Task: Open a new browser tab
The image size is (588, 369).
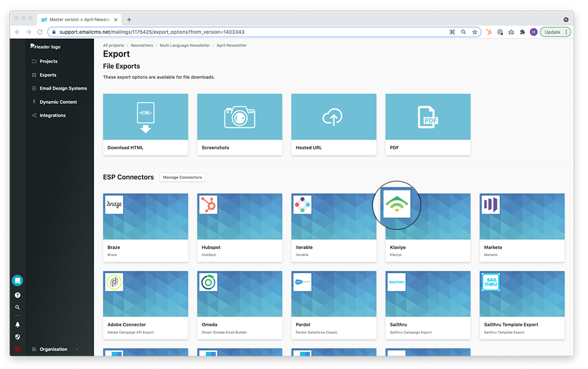Action: [129, 19]
